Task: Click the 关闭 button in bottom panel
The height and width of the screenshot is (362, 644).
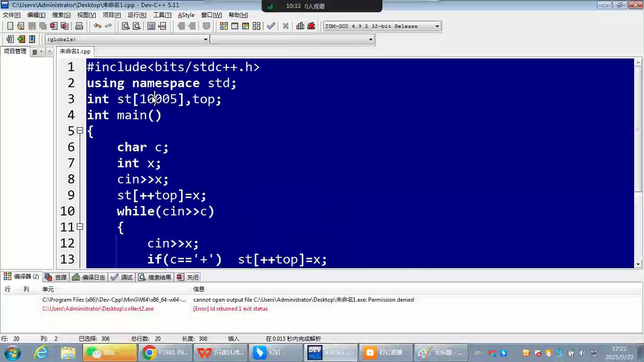Action: [x=188, y=277]
